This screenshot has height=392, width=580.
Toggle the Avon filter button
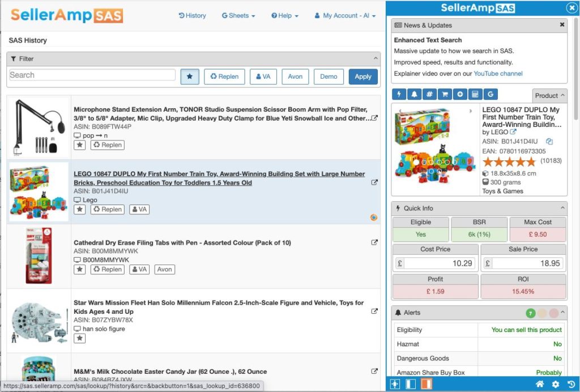pyautogui.click(x=295, y=76)
